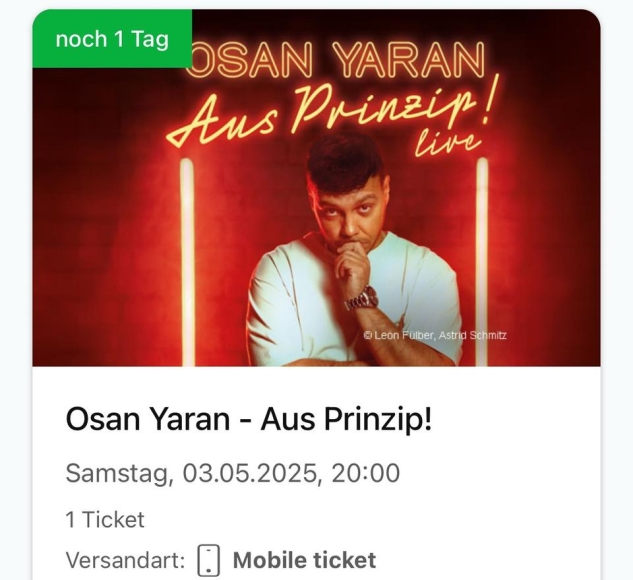The width and height of the screenshot is (633, 580).
Task: Click the '20:00' start time
Action: [366, 473]
